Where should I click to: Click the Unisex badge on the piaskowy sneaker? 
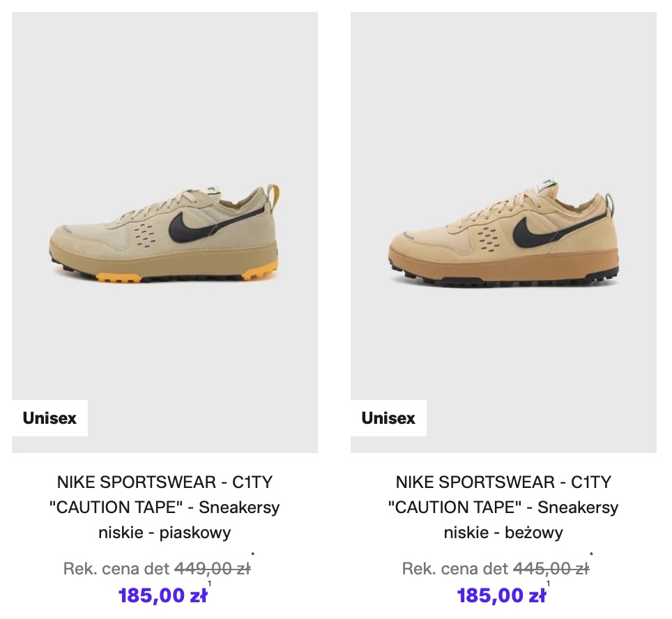[49, 418]
